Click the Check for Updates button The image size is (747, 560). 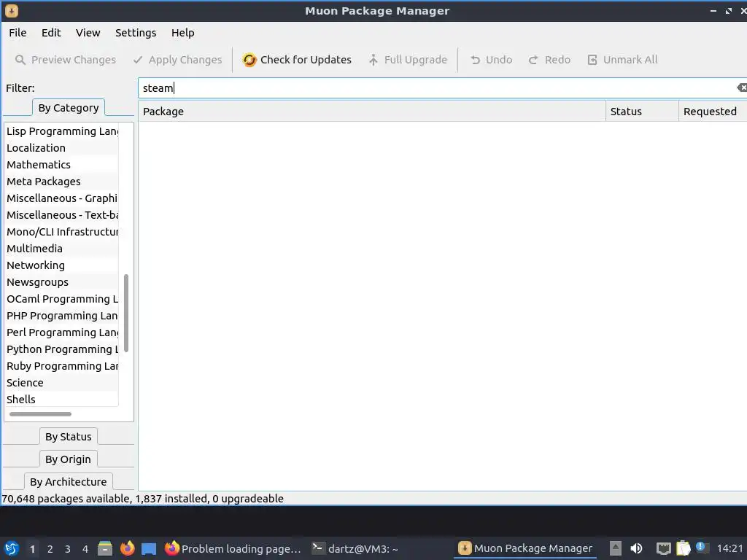click(297, 60)
